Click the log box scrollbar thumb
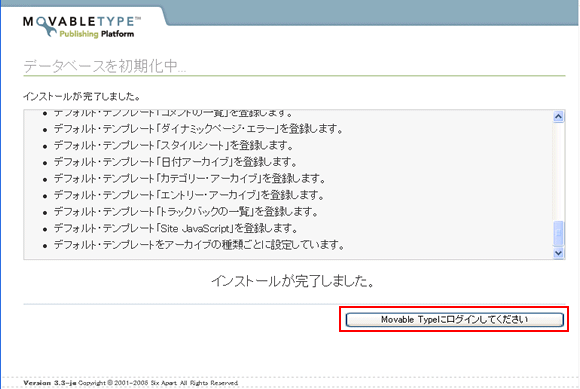Screen dimensions: 580x389 tap(559, 233)
